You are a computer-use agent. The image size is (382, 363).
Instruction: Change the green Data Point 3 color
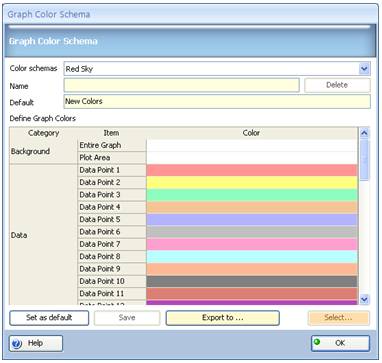pyautogui.click(x=252, y=195)
